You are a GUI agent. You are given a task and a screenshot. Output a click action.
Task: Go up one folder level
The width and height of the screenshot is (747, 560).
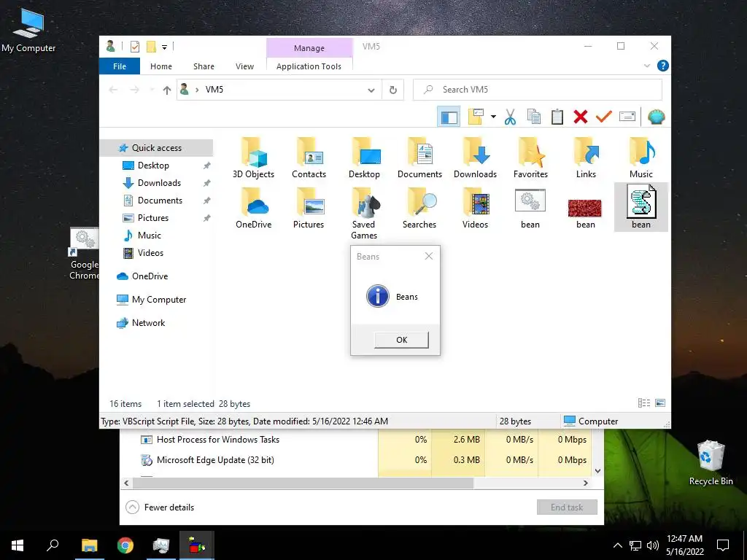point(167,90)
